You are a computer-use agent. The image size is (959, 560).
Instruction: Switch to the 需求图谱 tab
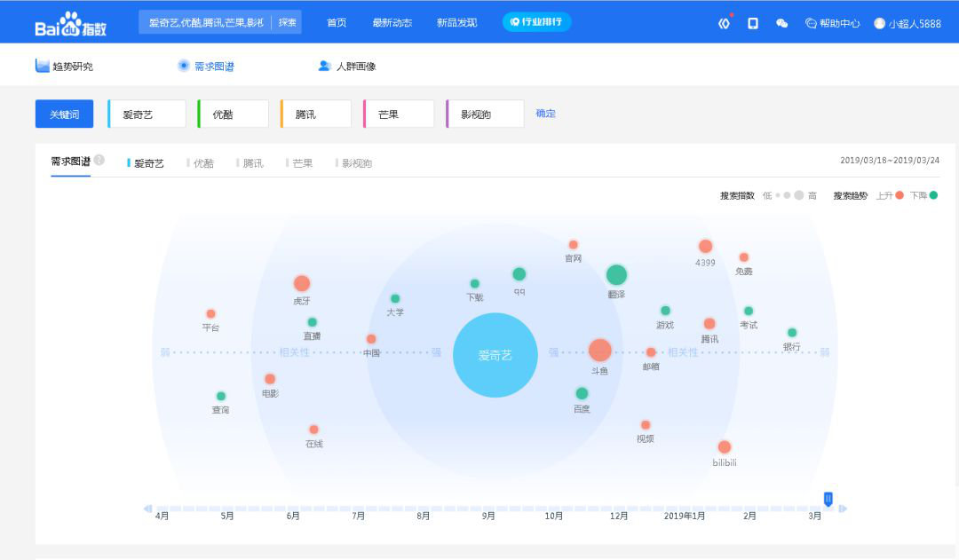[206, 66]
